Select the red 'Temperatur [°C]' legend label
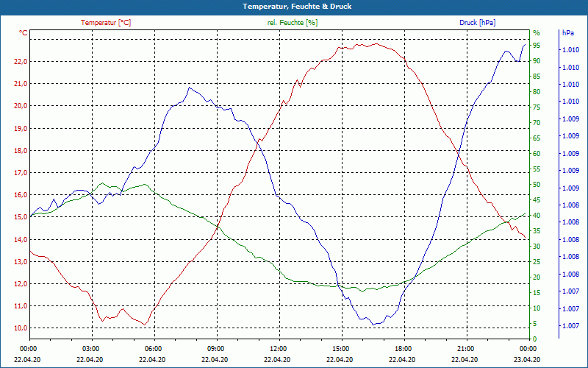 point(106,23)
